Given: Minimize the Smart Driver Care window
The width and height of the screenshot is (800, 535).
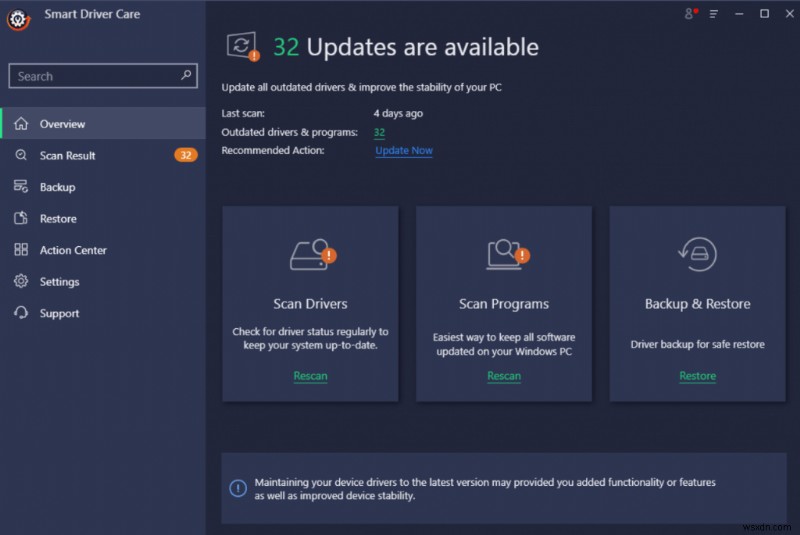Looking at the screenshot, I should (x=739, y=14).
